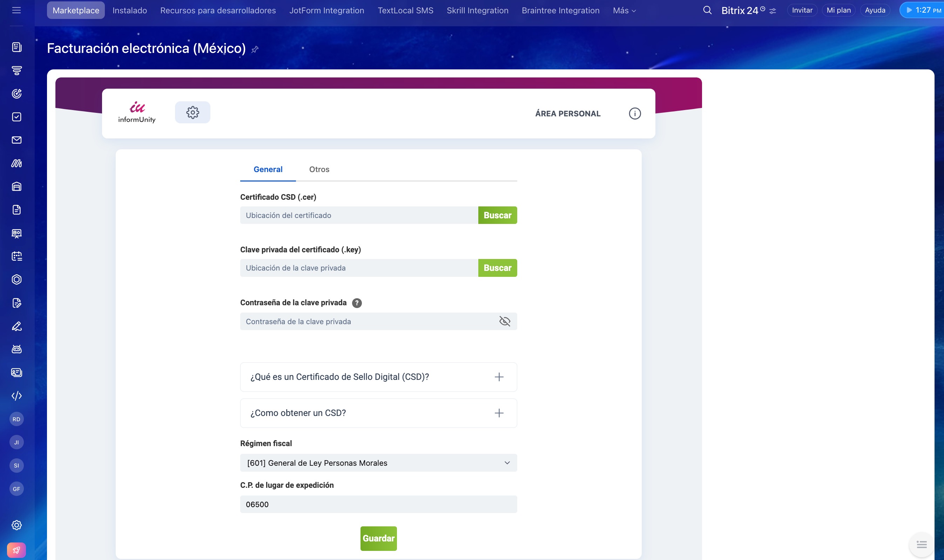Open the Régimen fiscal dropdown

(x=378, y=463)
